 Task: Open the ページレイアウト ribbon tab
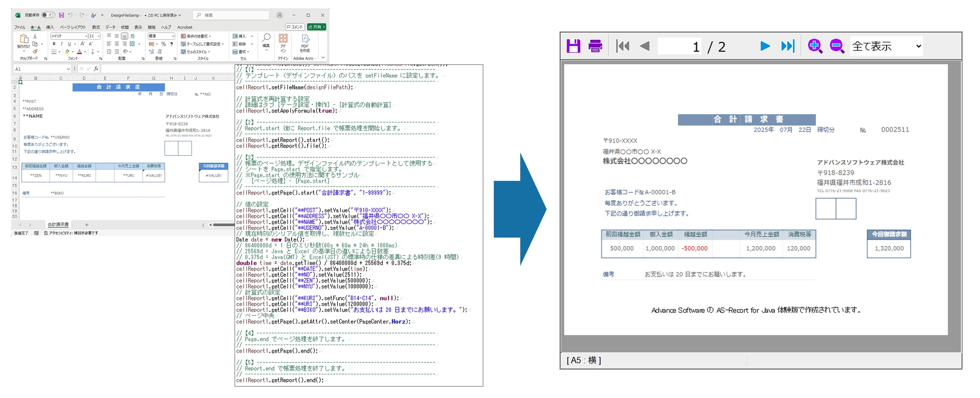click(73, 27)
